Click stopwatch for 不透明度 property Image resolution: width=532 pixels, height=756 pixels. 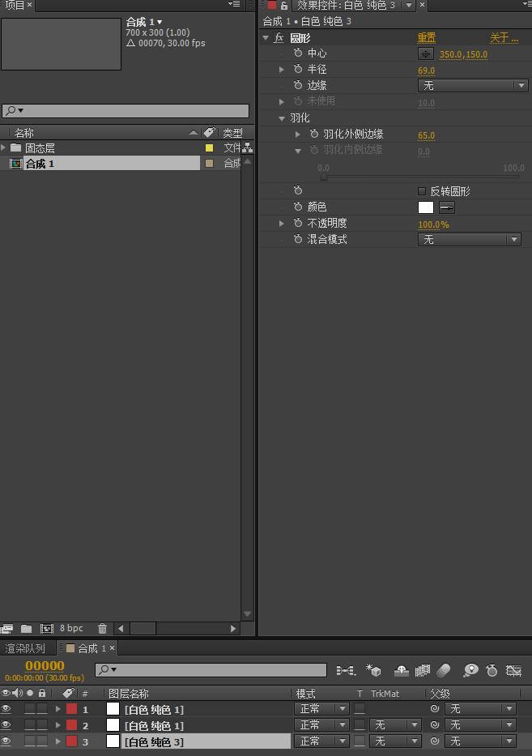298,223
